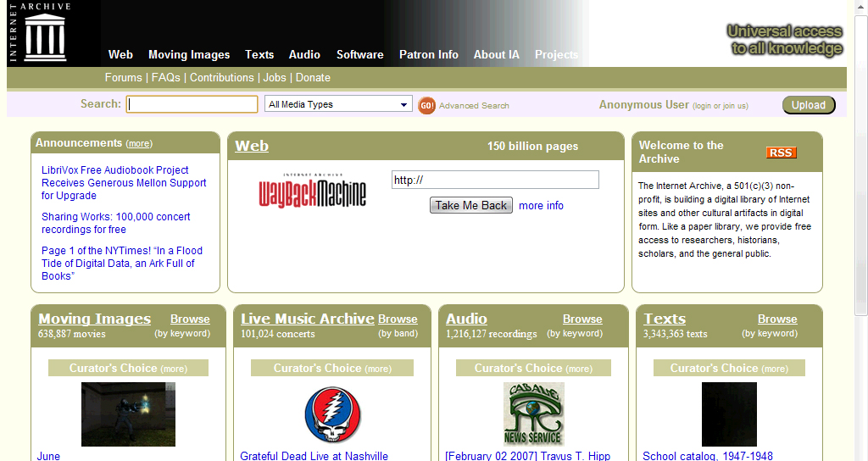Screen dimensions: 868x461
Task: Open the Projects navigation tab
Action: (556, 54)
